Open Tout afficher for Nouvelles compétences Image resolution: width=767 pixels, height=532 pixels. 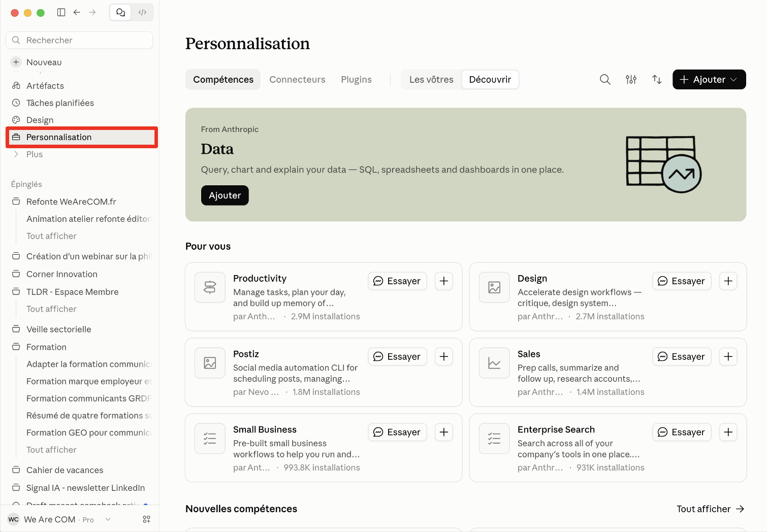710,509
